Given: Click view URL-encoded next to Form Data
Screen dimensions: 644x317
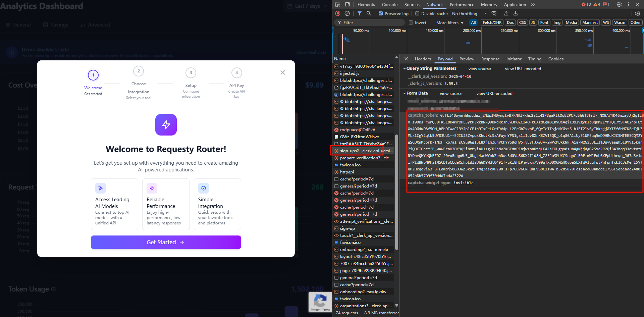Looking at the screenshot, I should coord(494,93).
